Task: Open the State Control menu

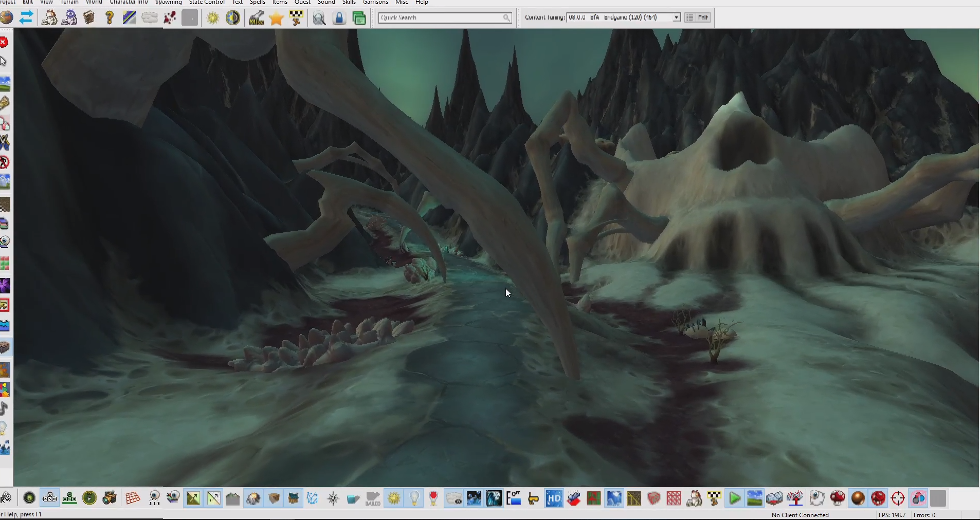Action: pos(207,2)
